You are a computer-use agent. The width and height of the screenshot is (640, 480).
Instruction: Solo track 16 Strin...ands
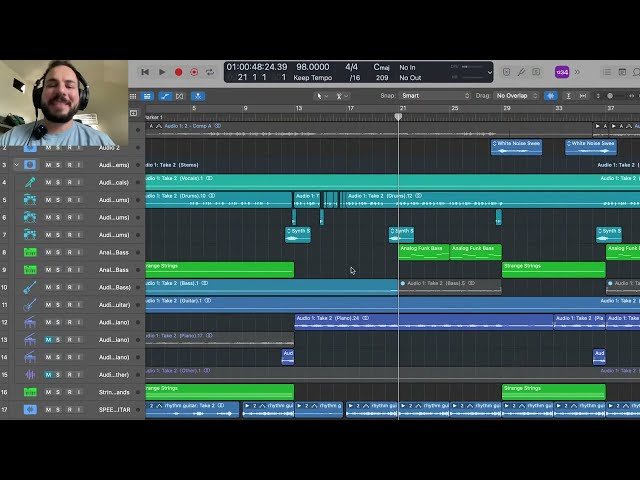[58, 392]
